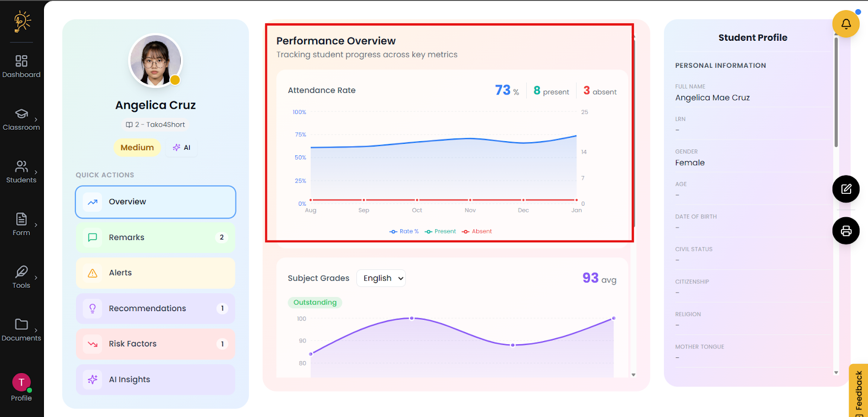Toggle the Present legend series

(x=441, y=231)
